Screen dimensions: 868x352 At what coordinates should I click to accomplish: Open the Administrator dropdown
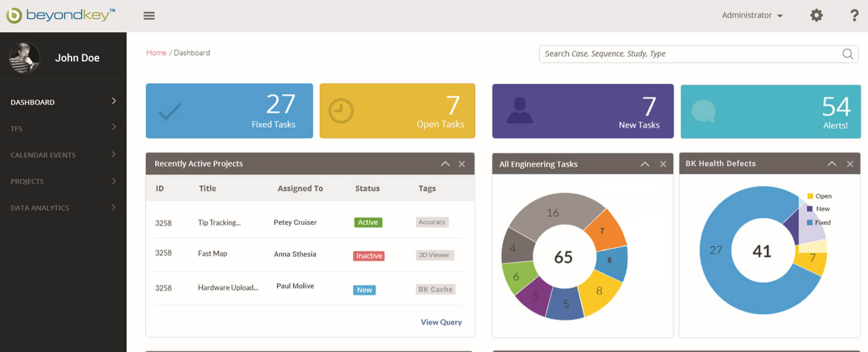(752, 15)
